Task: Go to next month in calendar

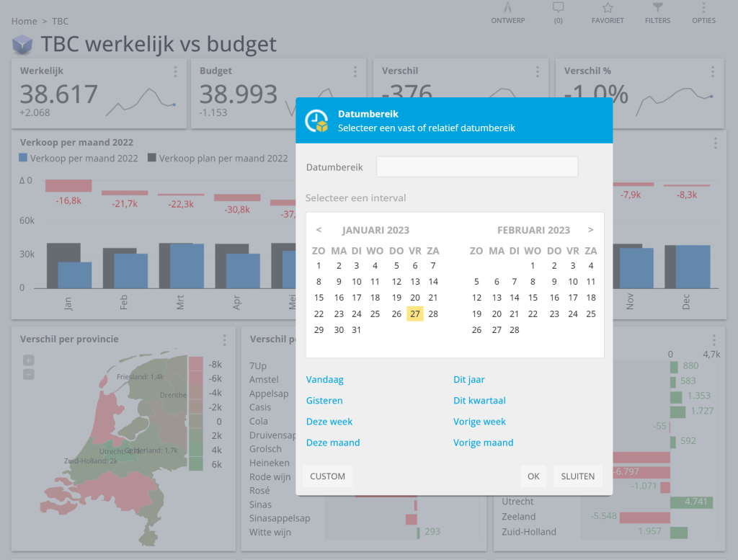Action: [x=591, y=230]
